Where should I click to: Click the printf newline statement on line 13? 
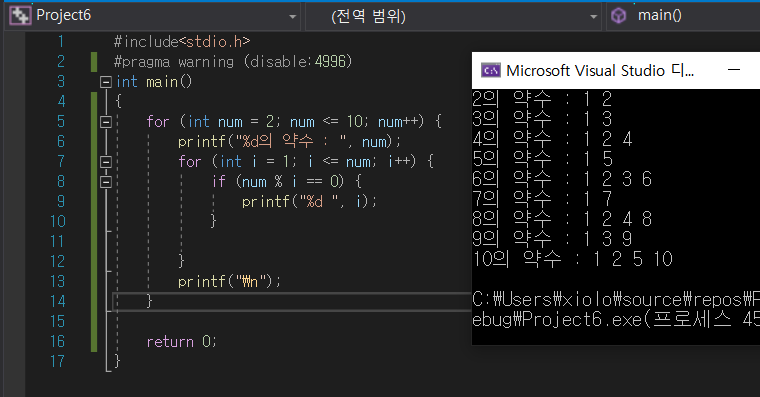coord(229,282)
